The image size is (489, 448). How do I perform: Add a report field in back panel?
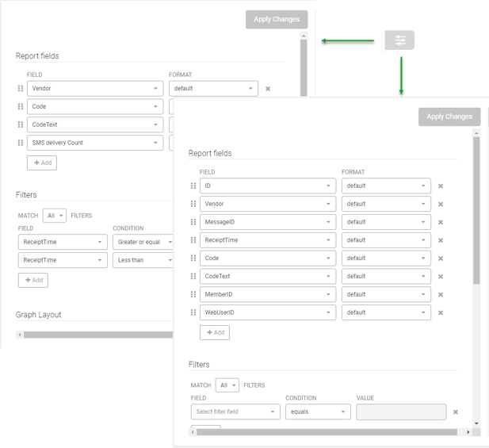[42, 163]
